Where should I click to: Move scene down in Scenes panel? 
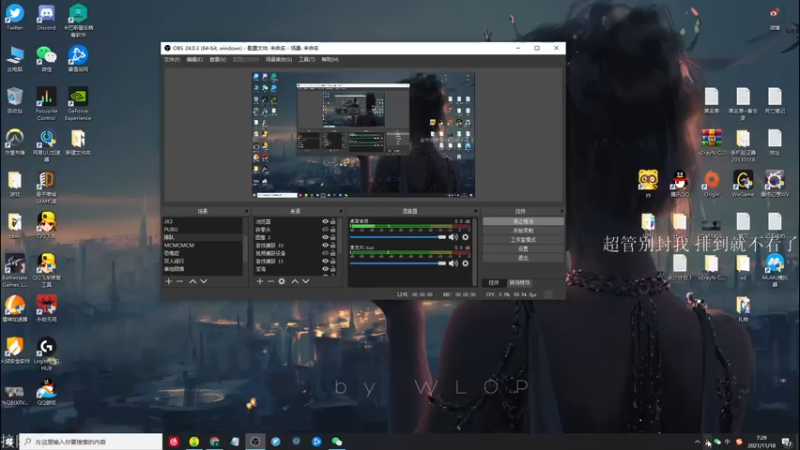click(204, 281)
